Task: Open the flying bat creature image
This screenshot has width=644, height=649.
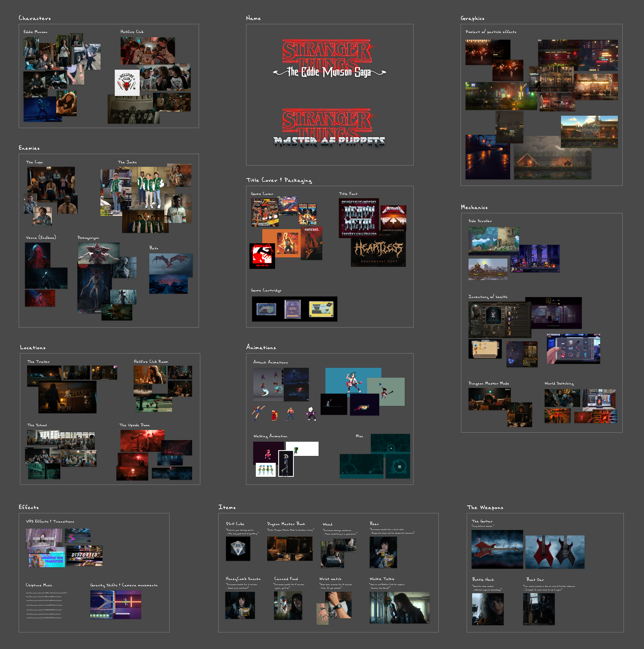Action: pos(171,265)
